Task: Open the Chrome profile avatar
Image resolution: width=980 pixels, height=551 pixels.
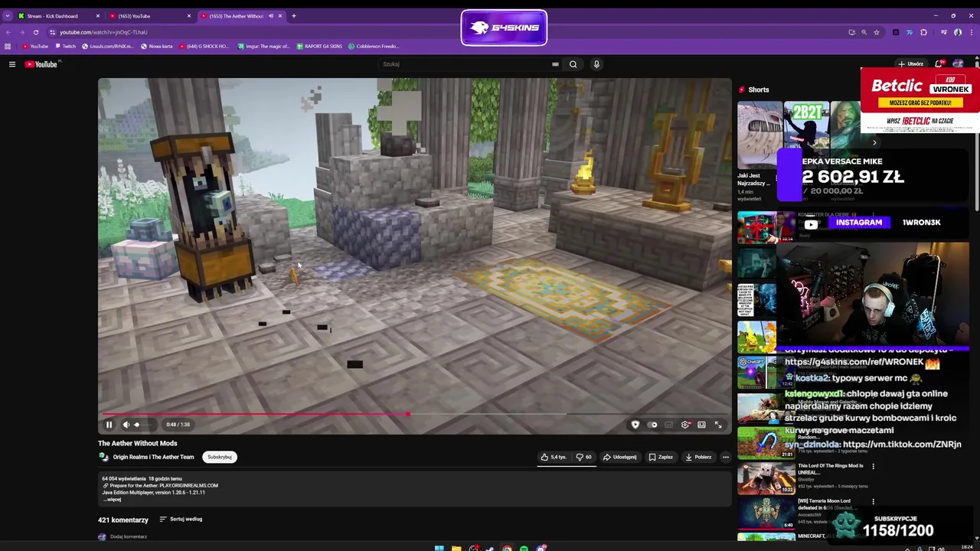Action: pyautogui.click(x=958, y=32)
